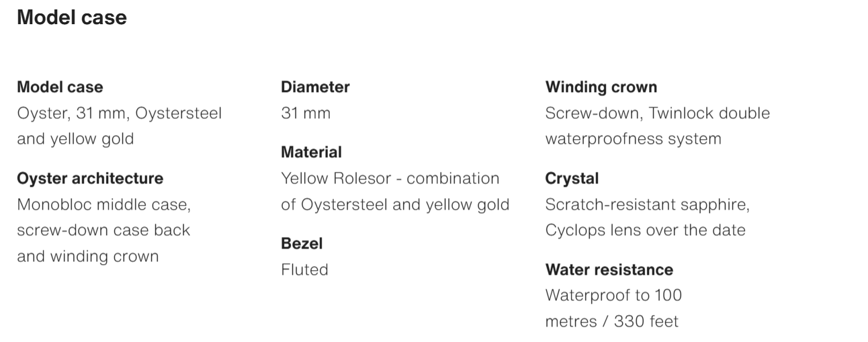Screen dimensions: 868x342
Task: Select the Bezel spec label
Action: [302, 243]
